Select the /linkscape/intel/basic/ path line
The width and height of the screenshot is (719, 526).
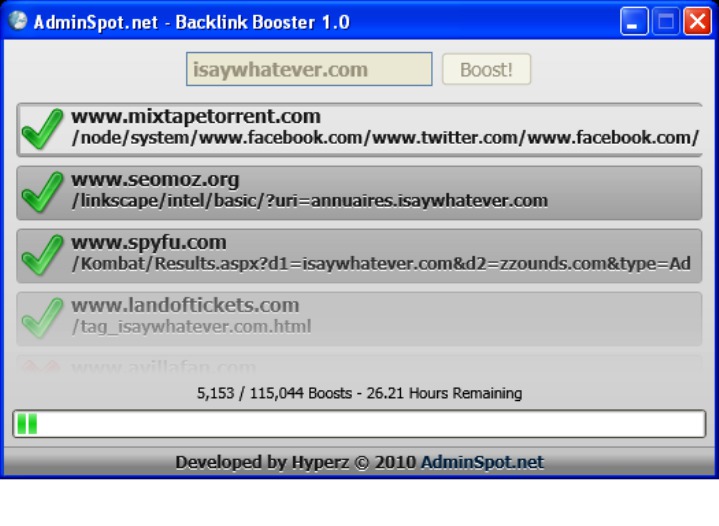point(310,201)
